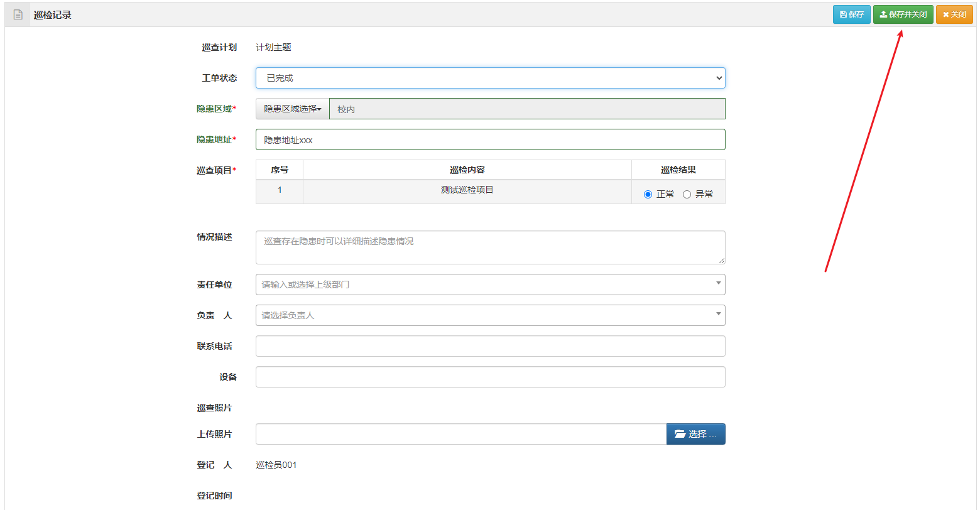Click the 隐患地址 input field
Screen dimensions: 980x510
(x=490, y=139)
